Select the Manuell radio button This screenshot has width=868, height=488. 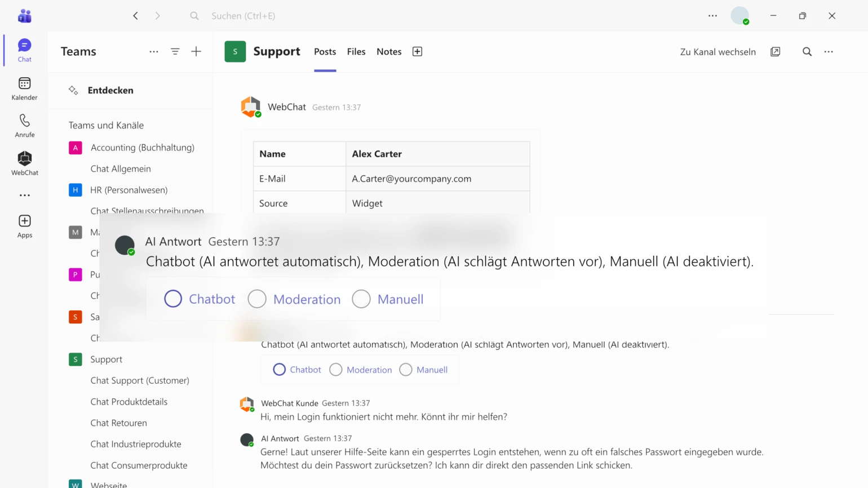point(361,299)
